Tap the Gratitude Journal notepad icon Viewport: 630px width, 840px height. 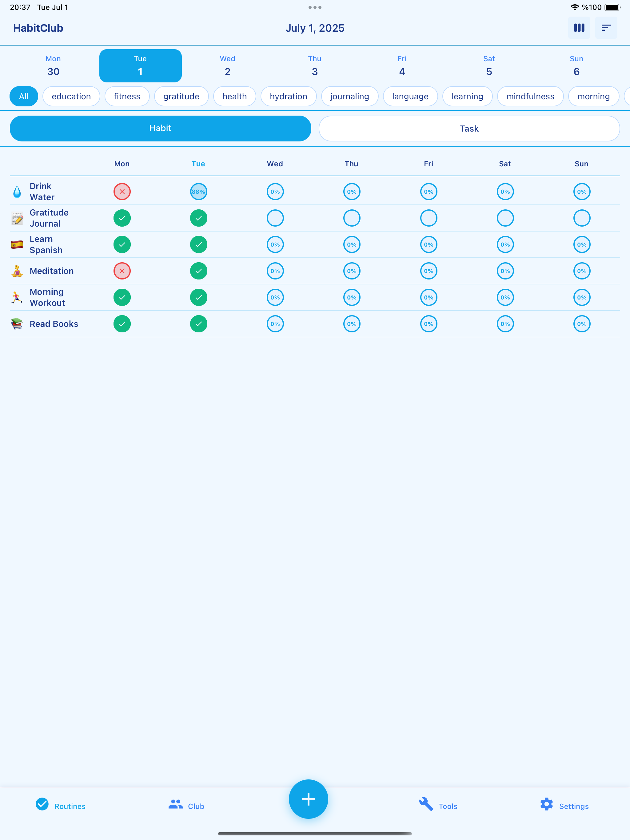(17, 218)
